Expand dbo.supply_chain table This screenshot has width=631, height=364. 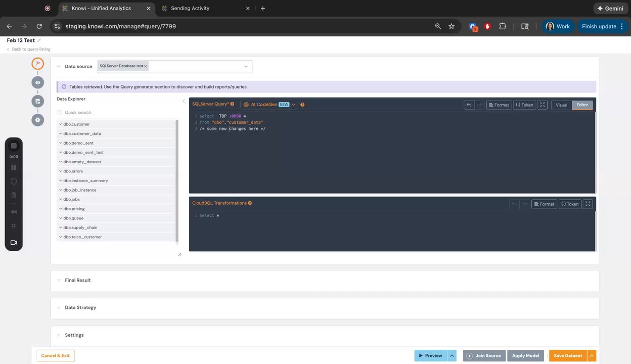point(61,227)
